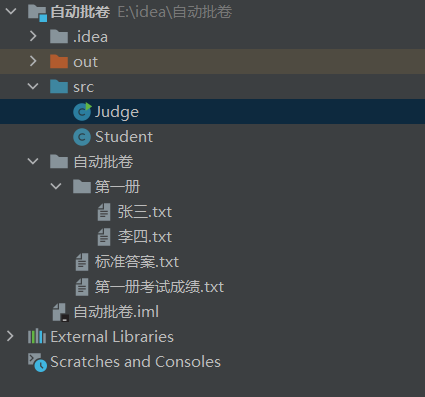Select the 标准答案.txt file

point(137,262)
